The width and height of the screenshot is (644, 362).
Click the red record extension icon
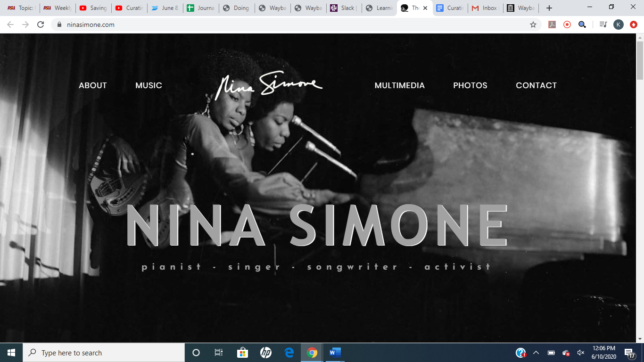[567, 25]
